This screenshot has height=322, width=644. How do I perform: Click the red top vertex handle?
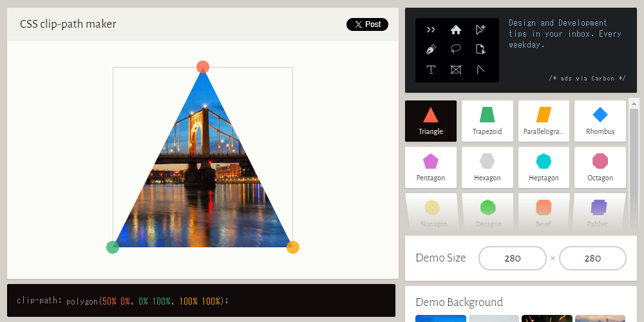[x=203, y=67]
